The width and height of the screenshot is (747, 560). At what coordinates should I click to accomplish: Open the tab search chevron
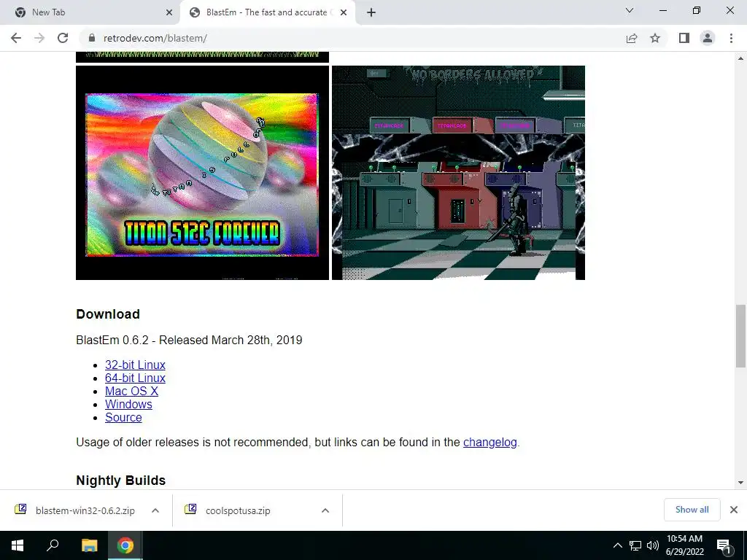pyautogui.click(x=630, y=10)
